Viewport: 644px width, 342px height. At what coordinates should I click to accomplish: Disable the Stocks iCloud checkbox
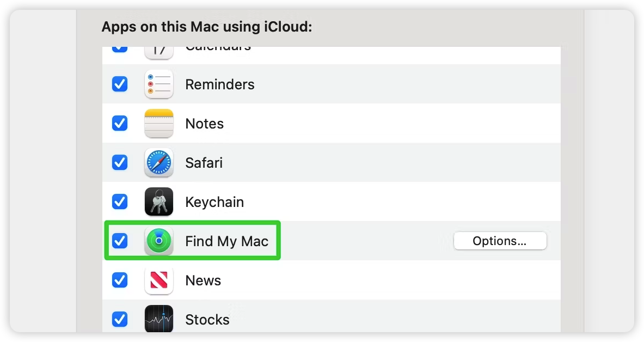point(120,319)
